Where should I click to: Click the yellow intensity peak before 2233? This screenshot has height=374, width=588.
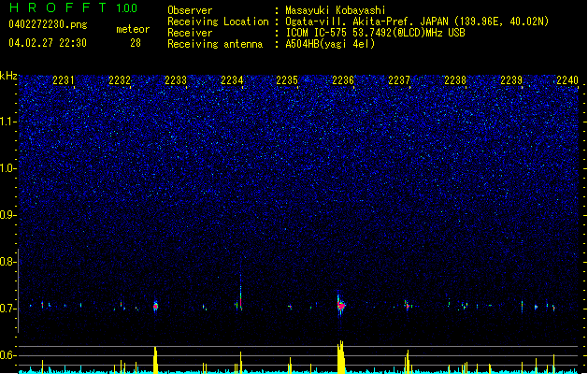coord(155,360)
